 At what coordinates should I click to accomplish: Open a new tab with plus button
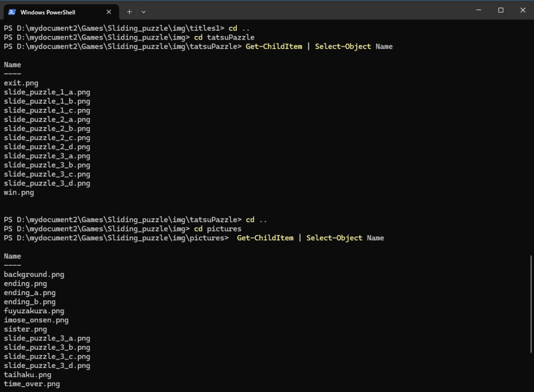[129, 11]
